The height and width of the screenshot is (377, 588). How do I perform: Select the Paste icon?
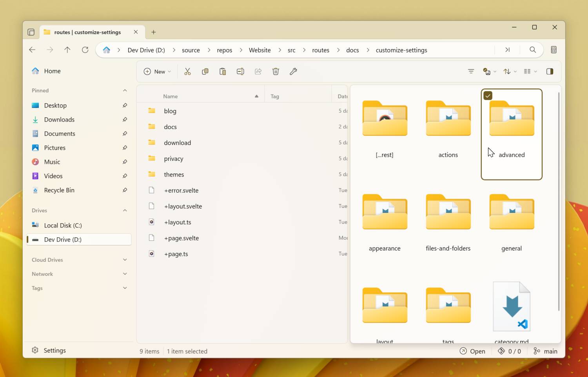coord(223,71)
